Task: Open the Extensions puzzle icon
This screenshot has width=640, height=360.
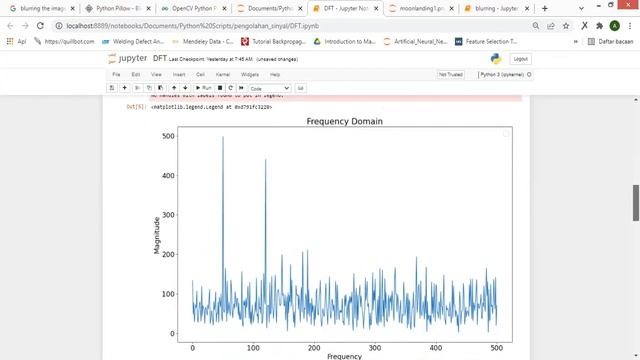Action: coord(599,26)
